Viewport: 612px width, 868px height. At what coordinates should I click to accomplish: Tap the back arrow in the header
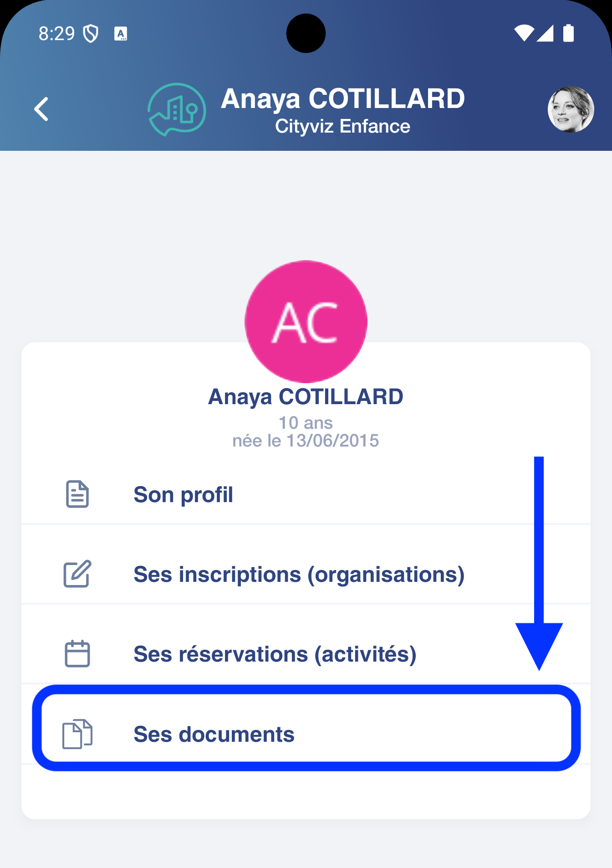point(41,109)
